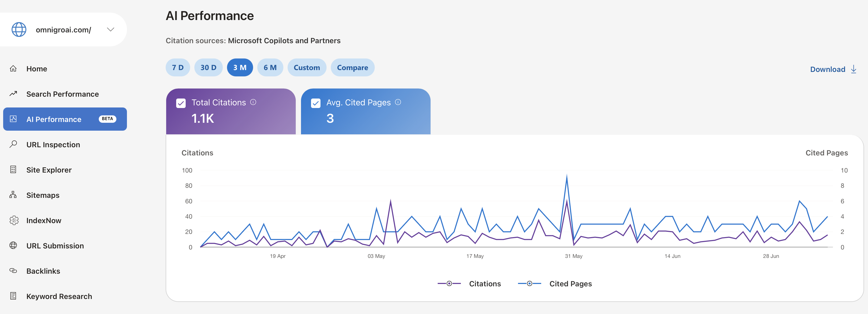This screenshot has height=314, width=868.
Task: Open the Home menu item
Action: point(37,69)
